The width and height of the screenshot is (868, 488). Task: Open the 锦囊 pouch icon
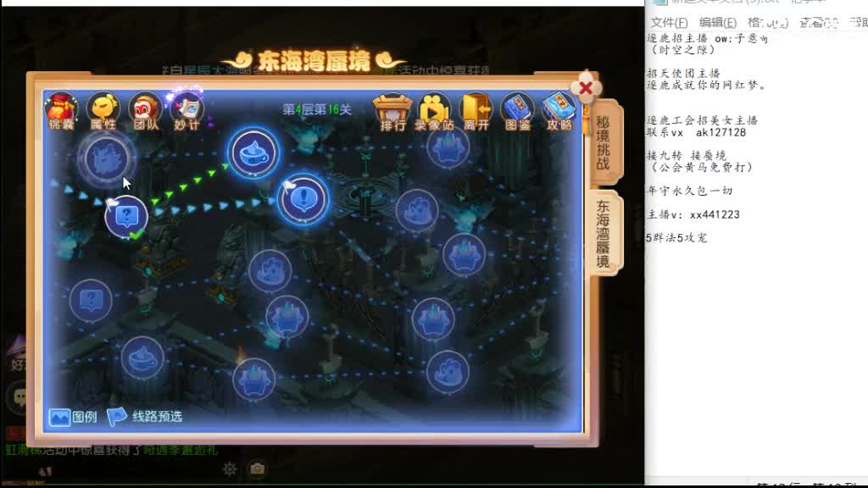click(x=61, y=111)
